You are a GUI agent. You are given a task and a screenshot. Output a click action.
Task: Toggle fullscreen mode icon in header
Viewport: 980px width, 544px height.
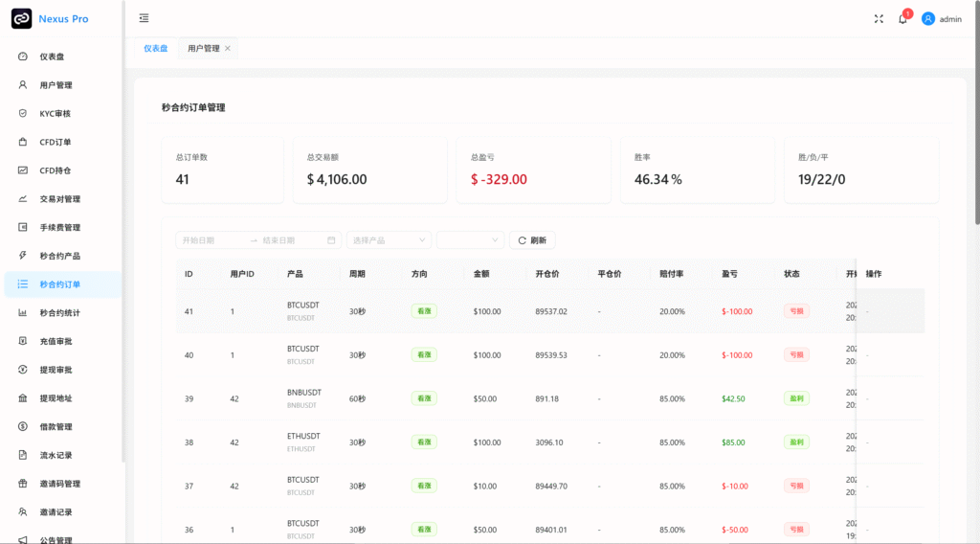(879, 18)
